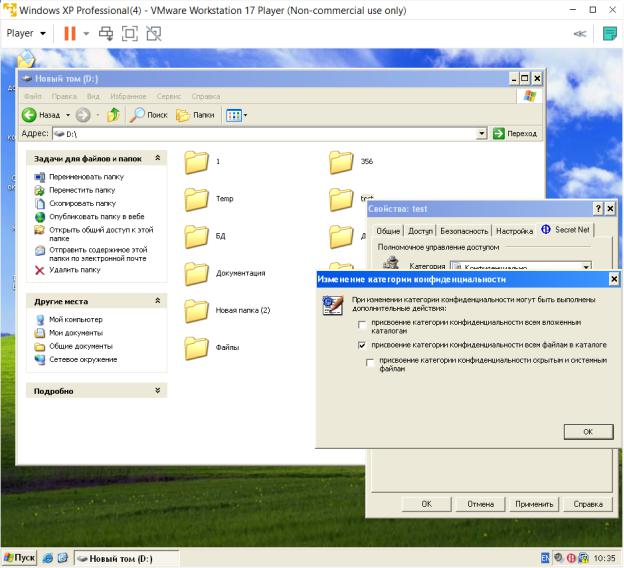This screenshot has height=568, width=624.
Task: Click Удалить папку task link
Action: 75,270
